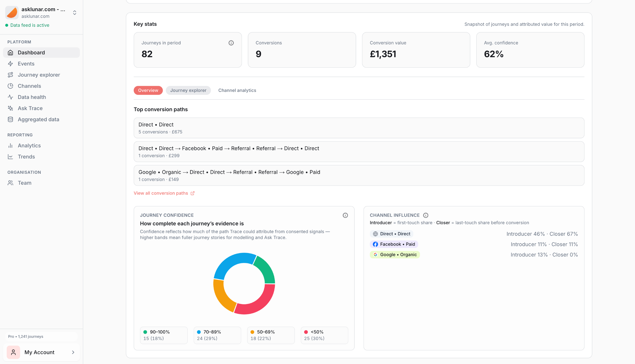Switch to Channel analytics tab
635x364 pixels.
[237, 90]
